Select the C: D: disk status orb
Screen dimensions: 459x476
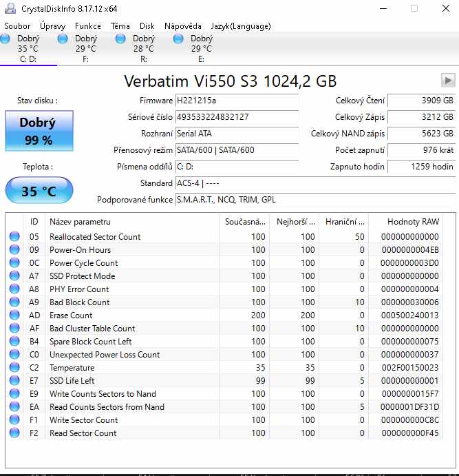click(6, 39)
